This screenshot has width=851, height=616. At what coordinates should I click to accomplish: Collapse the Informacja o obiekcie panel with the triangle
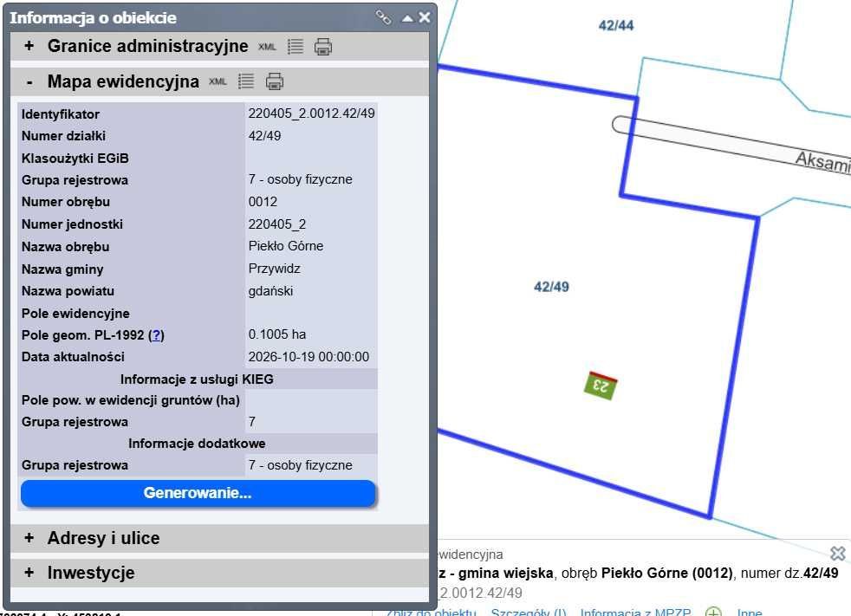[407, 18]
